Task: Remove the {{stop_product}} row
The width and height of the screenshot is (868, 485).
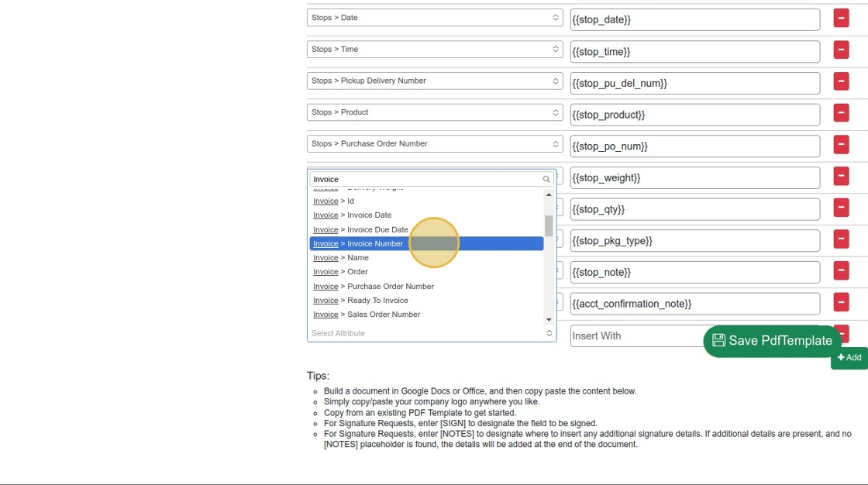Action: 841,113
